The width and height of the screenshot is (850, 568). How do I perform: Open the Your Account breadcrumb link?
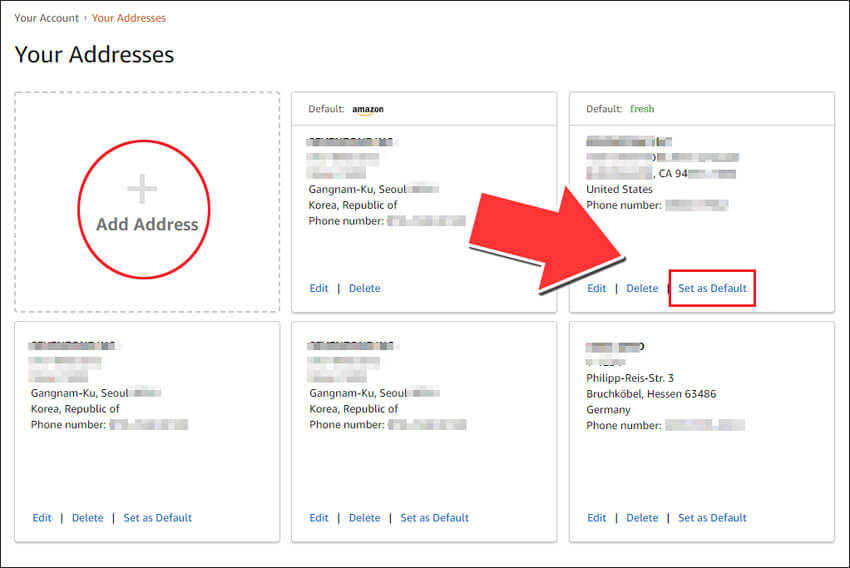[46, 18]
